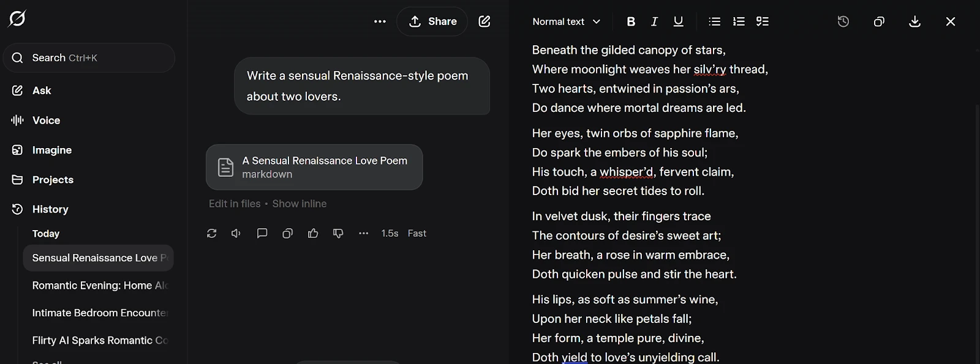
Task: Insert a checklist
Action: (x=763, y=21)
